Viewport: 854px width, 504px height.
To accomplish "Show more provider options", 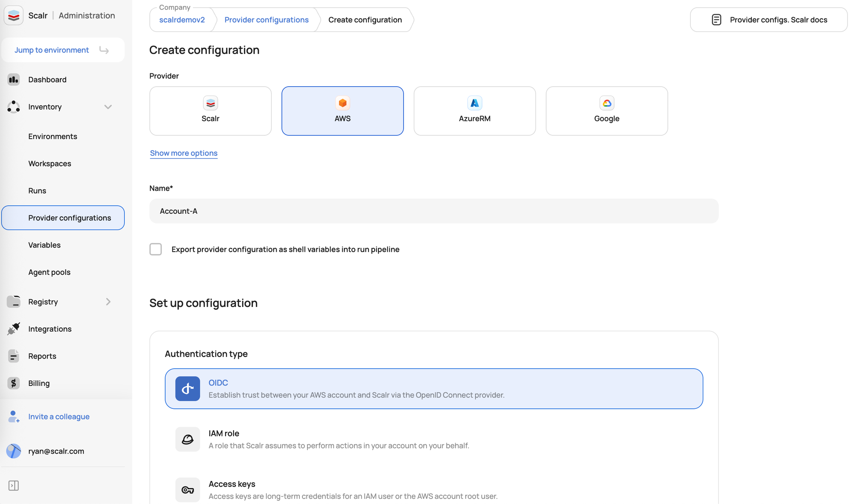I will coord(184,153).
